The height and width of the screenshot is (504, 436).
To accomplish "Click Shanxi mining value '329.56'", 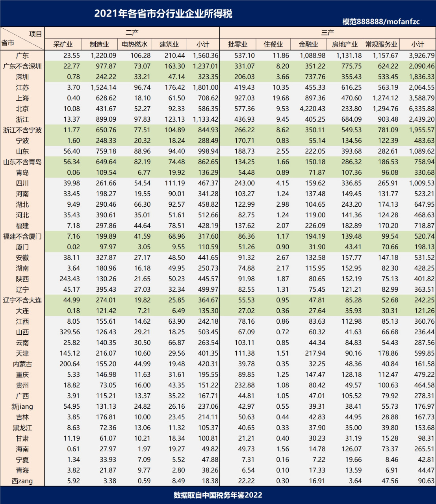I will click(x=70, y=332).
